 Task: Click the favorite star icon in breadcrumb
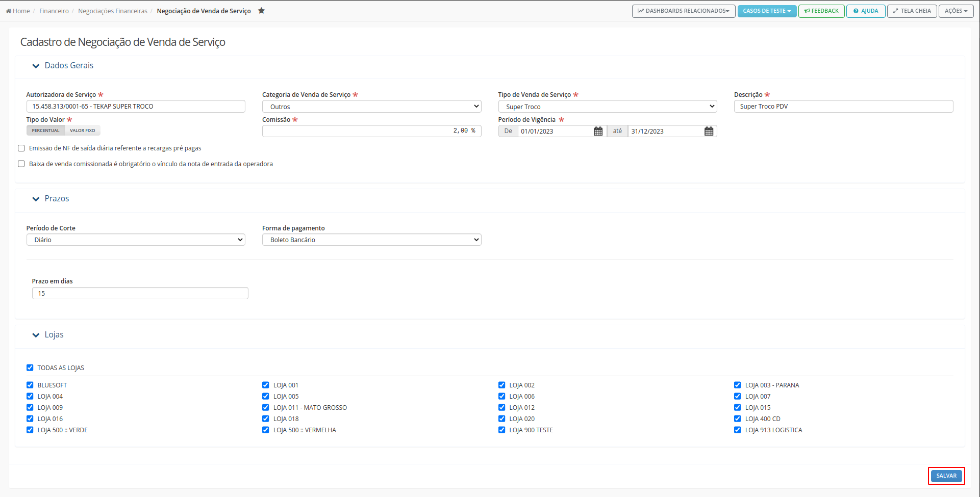point(261,11)
